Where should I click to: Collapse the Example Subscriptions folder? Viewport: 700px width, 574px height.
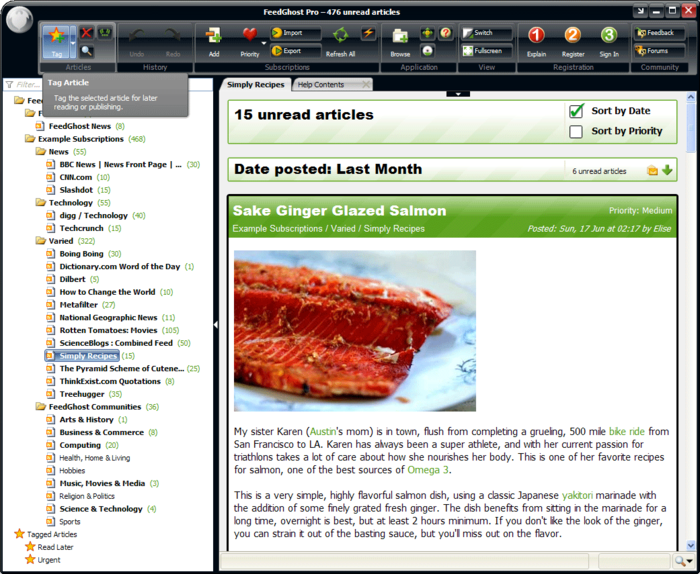click(30, 139)
